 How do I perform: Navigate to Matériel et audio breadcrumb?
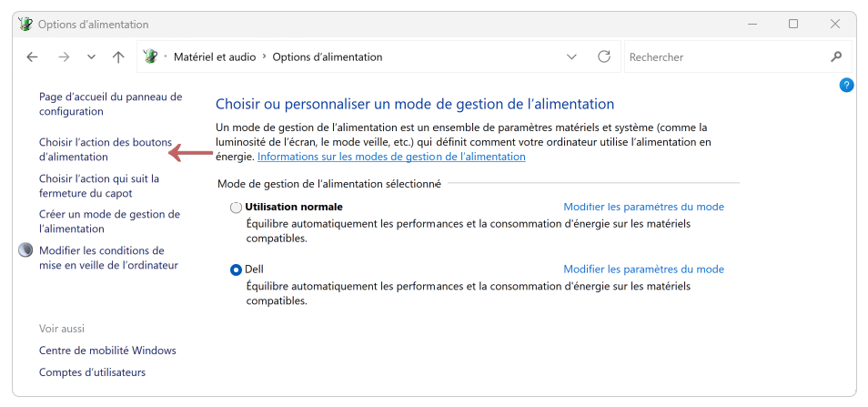coord(215,57)
